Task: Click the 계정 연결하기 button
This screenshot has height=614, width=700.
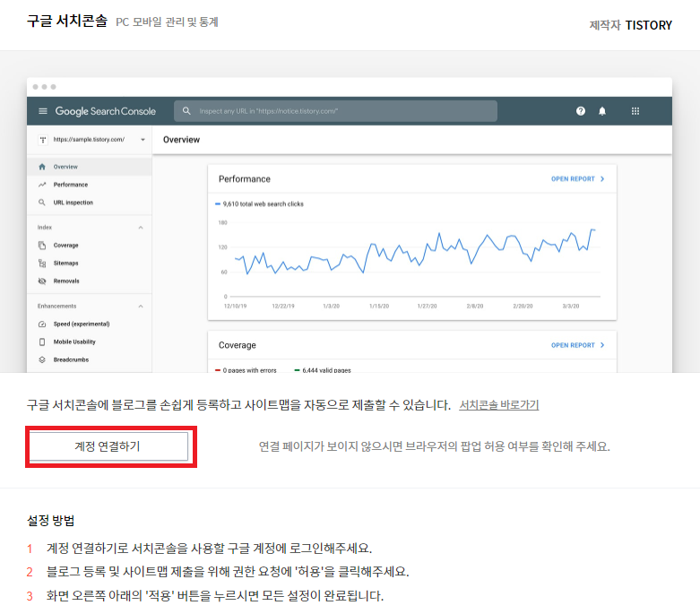Action: (x=109, y=446)
